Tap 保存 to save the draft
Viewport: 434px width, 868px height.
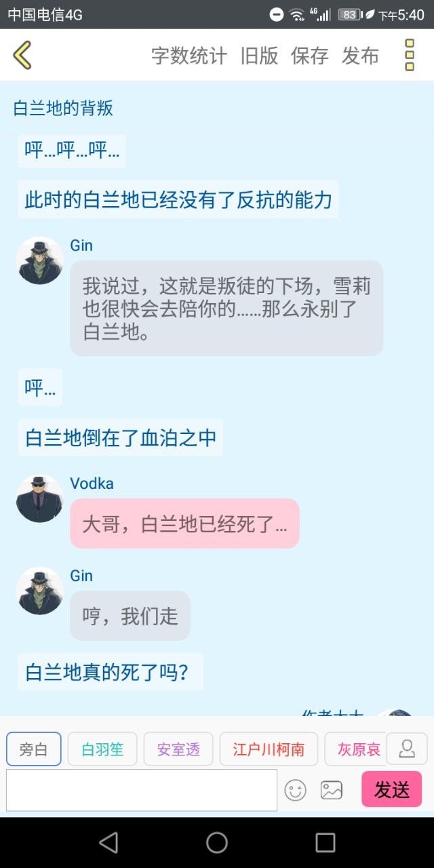point(310,56)
